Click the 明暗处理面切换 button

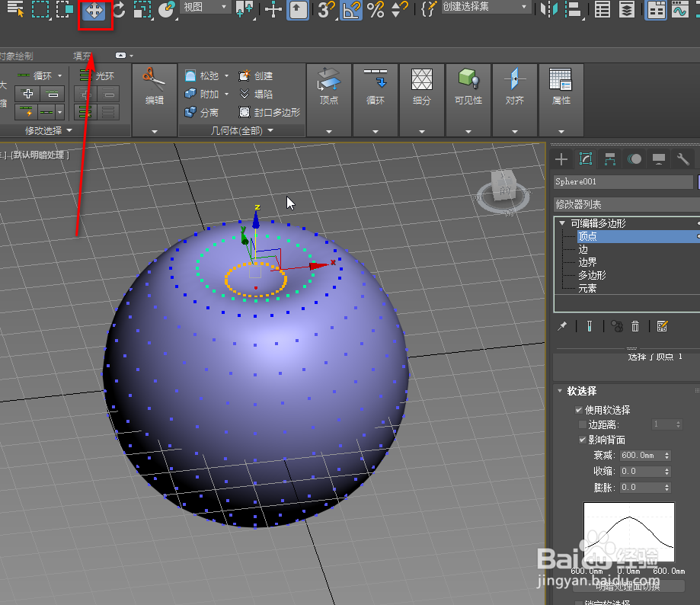[629, 586]
